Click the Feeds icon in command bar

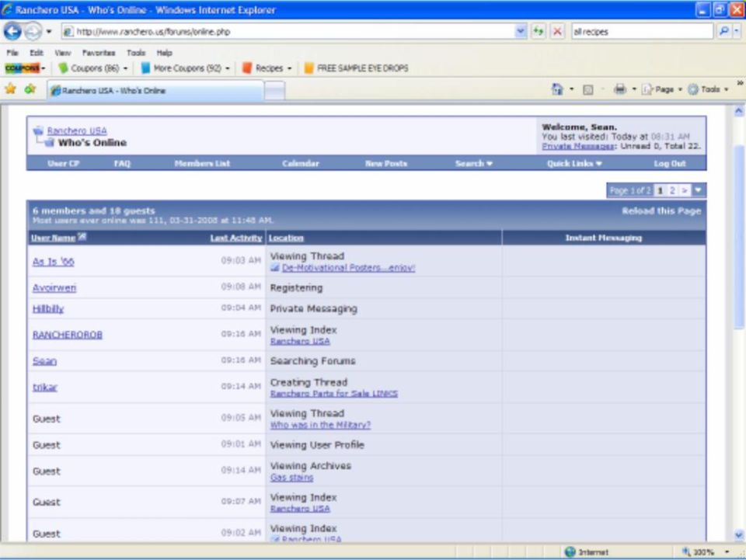[588, 89]
